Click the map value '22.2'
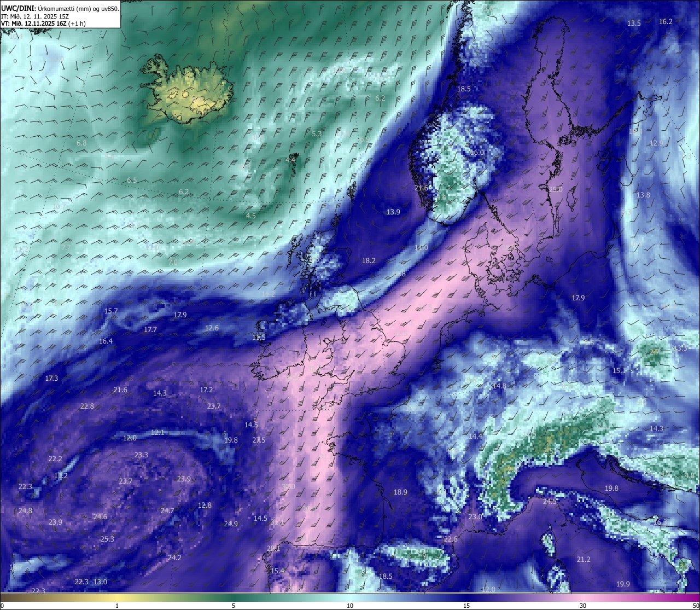The height and width of the screenshot is (610, 700). point(55,459)
